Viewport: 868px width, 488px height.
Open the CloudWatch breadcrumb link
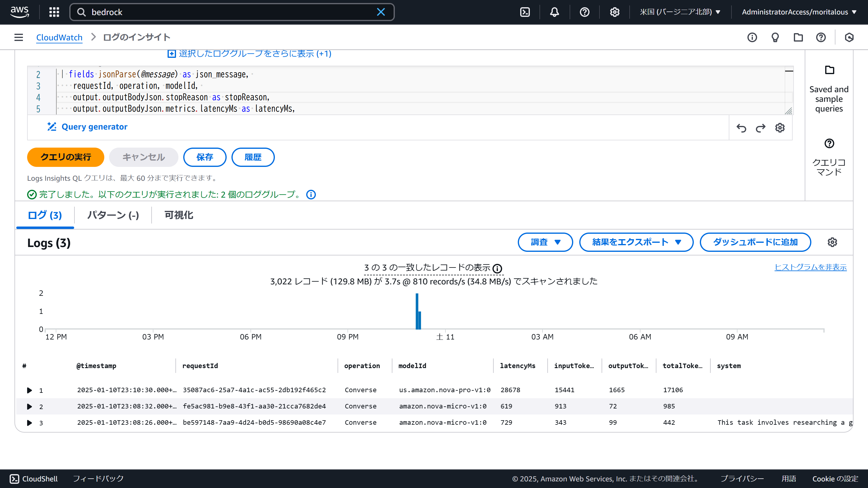[x=59, y=37]
